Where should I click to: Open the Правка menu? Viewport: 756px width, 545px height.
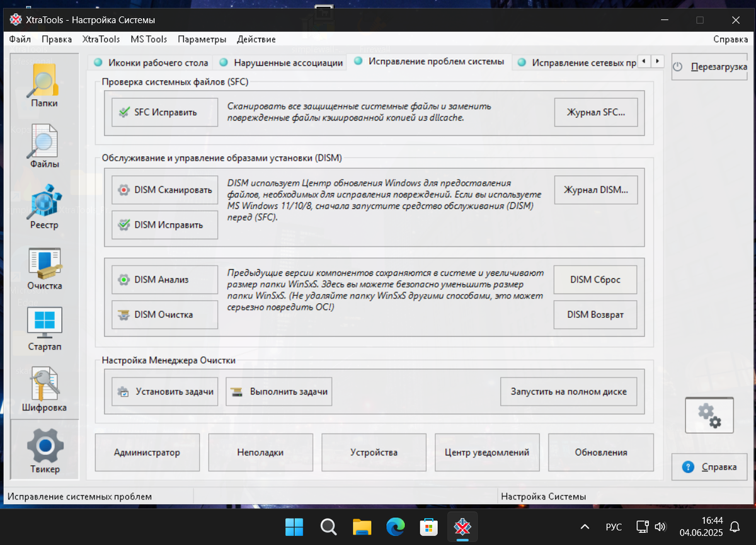(57, 39)
